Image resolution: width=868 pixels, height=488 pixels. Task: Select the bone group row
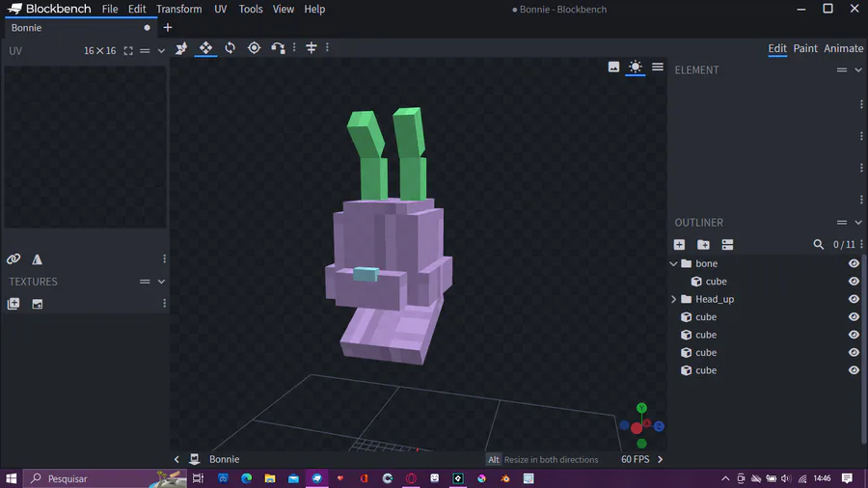click(x=766, y=264)
